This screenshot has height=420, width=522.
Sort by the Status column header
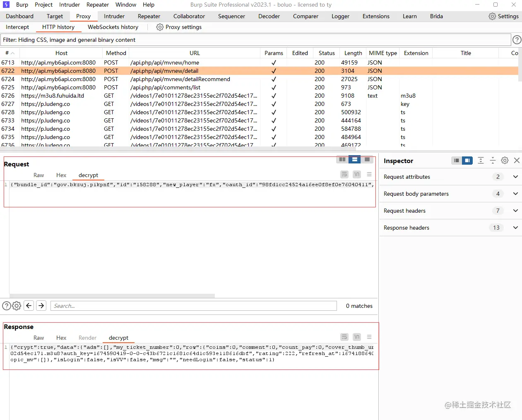[326, 53]
